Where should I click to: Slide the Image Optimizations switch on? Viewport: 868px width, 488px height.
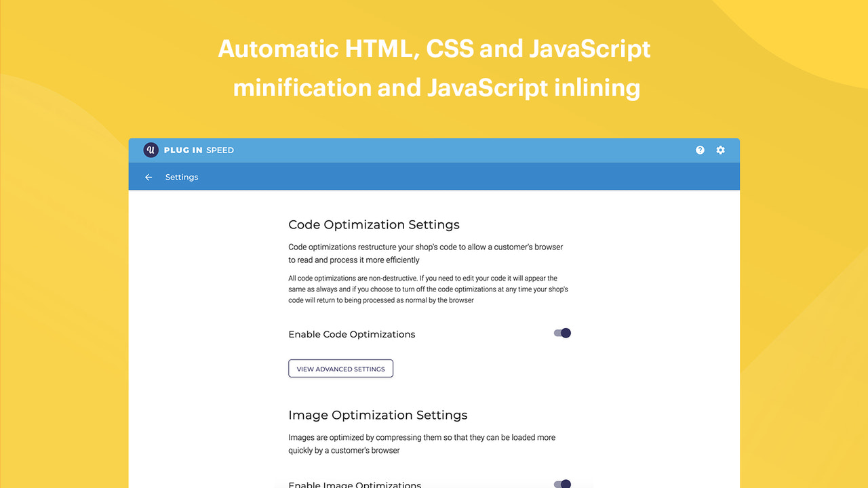561,483
